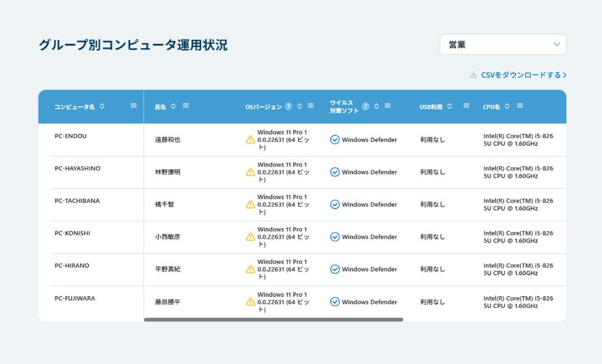Screen dimensions: 602x364
Task: Click the filter menu icon on コンピュータ名 column
Action: click(x=133, y=105)
